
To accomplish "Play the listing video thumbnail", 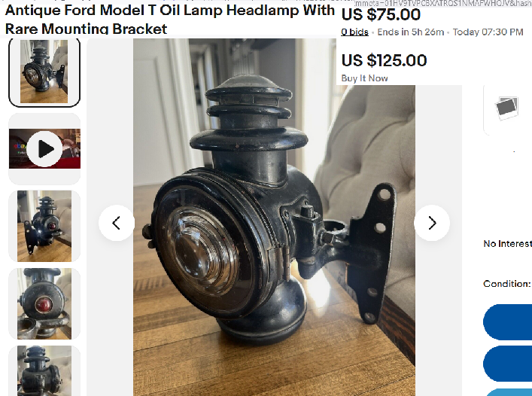I will pyautogui.click(x=44, y=149).
